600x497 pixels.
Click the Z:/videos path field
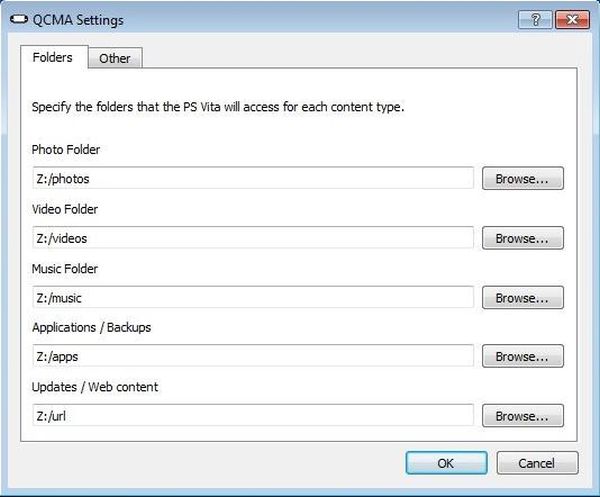coord(253,238)
